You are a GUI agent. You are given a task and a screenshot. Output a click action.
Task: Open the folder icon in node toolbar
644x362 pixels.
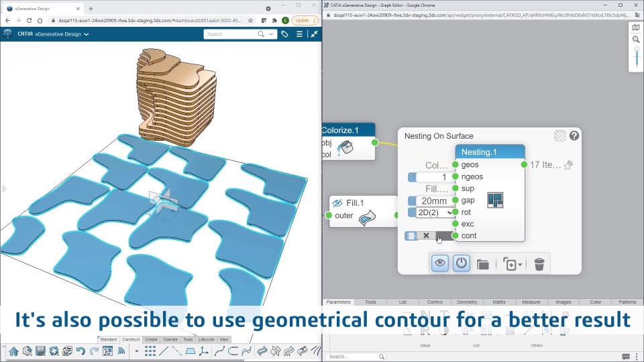point(482,265)
